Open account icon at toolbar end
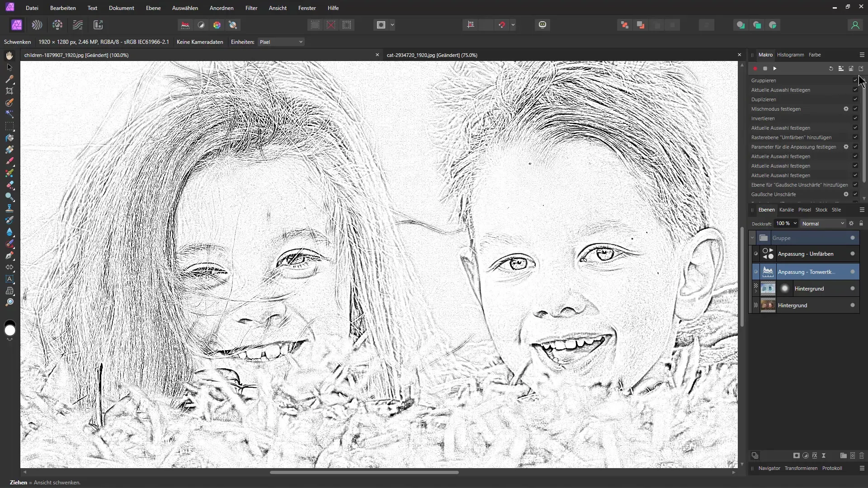 point(855,25)
